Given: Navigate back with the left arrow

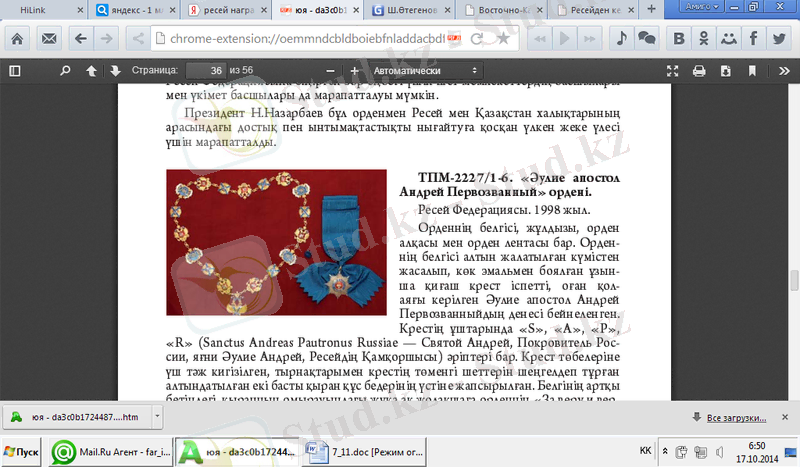Looking at the screenshot, I should pos(81,38).
